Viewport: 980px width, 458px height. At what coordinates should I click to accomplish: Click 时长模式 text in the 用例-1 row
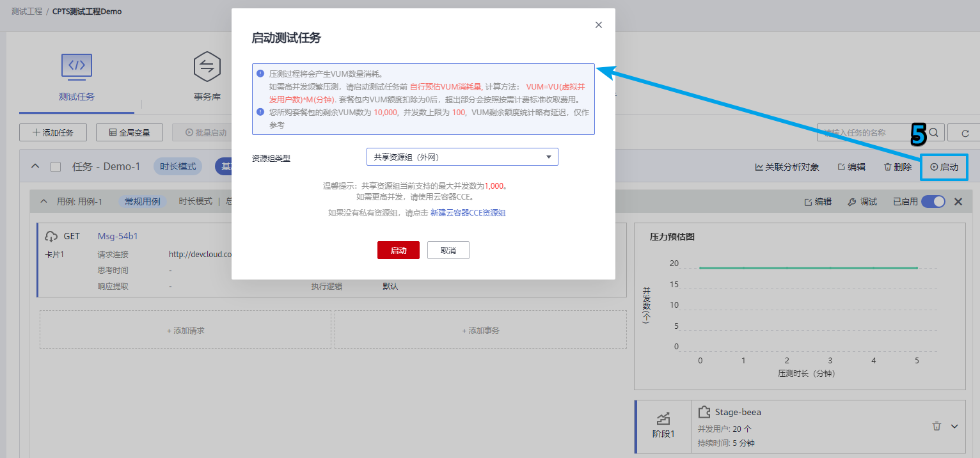click(195, 201)
